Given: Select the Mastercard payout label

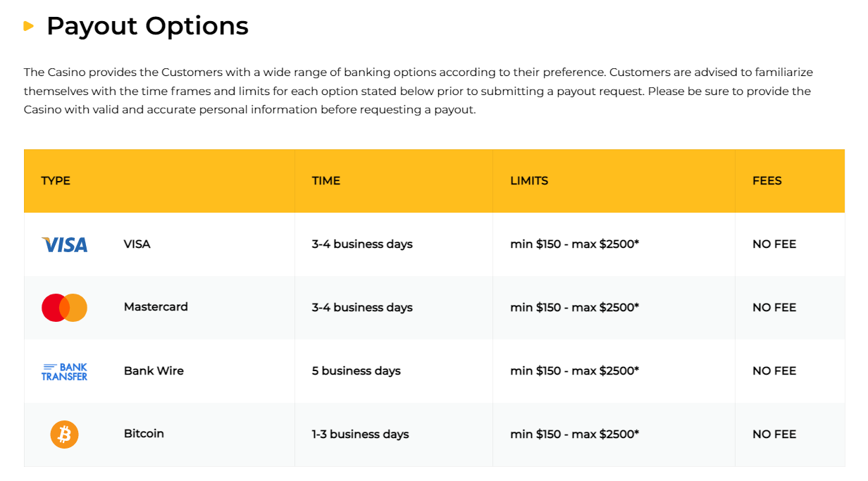Looking at the screenshot, I should (156, 307).
